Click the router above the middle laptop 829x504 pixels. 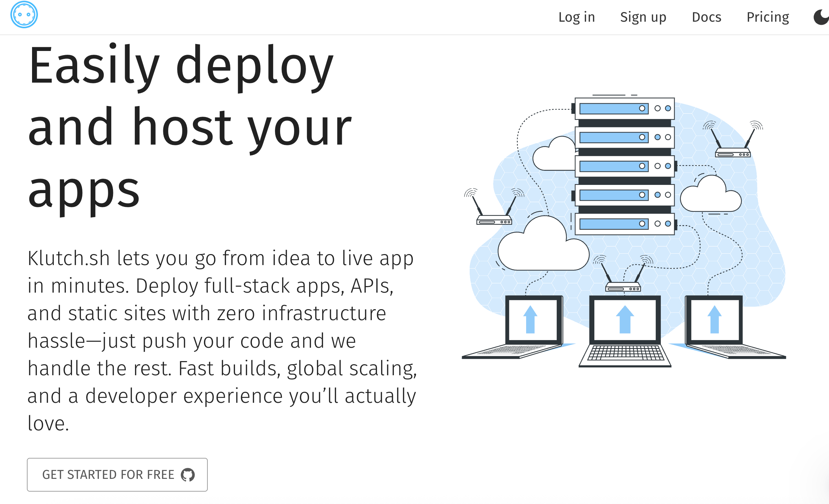tap(623, 286)
